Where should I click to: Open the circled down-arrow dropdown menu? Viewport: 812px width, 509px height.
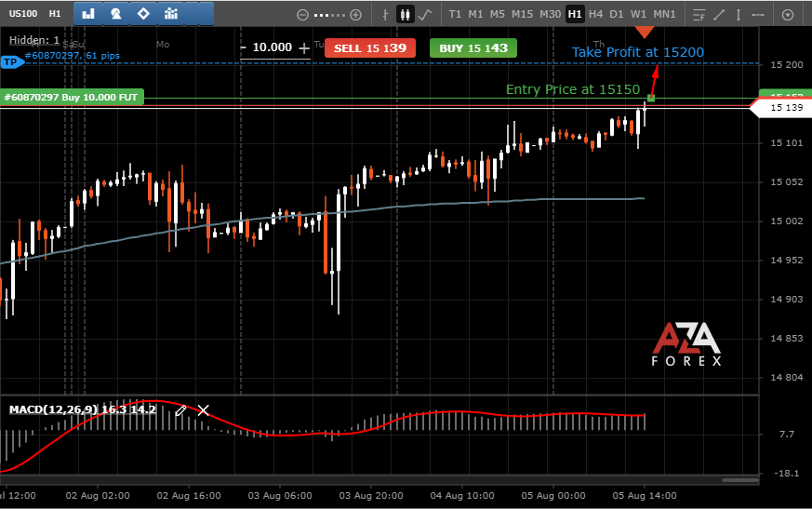pyautogui.click(x=788, y=15)
